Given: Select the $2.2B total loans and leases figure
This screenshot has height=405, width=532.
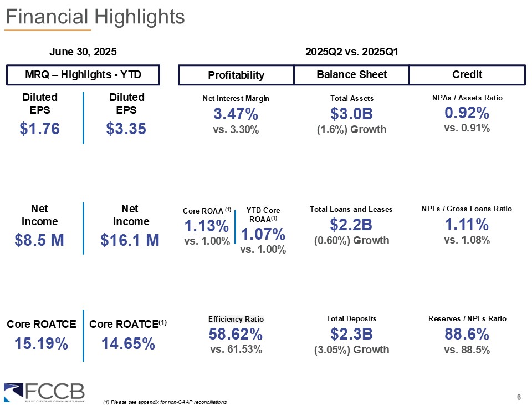Looking at the screenshot, I should (x=351, y=225).
